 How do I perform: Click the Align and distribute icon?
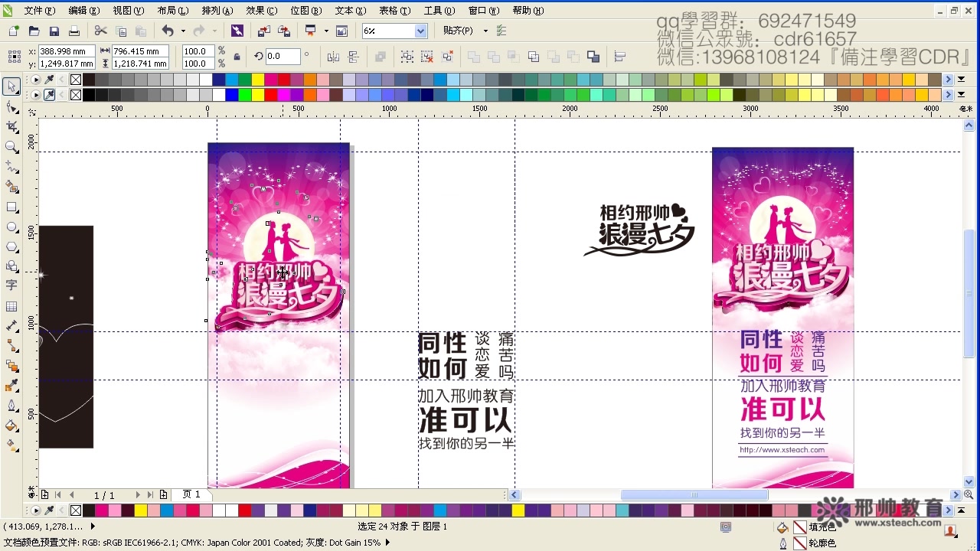coord(620,57)
